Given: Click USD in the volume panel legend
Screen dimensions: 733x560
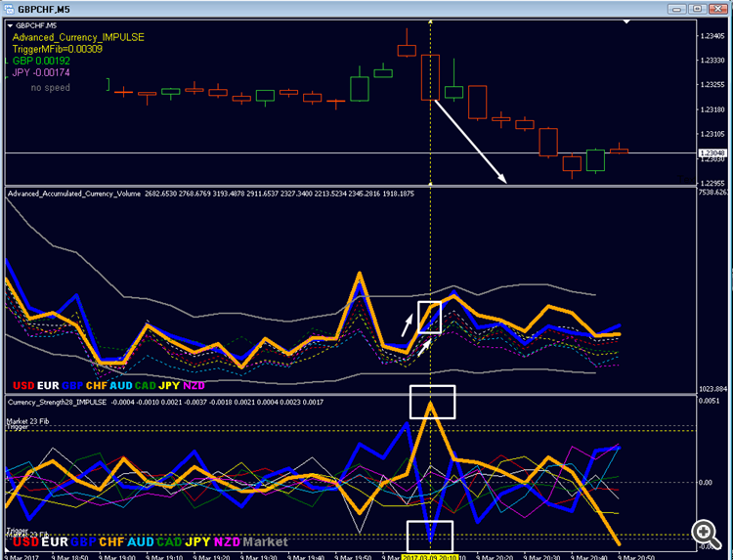Looking at the screenshot, I should 23,386.
